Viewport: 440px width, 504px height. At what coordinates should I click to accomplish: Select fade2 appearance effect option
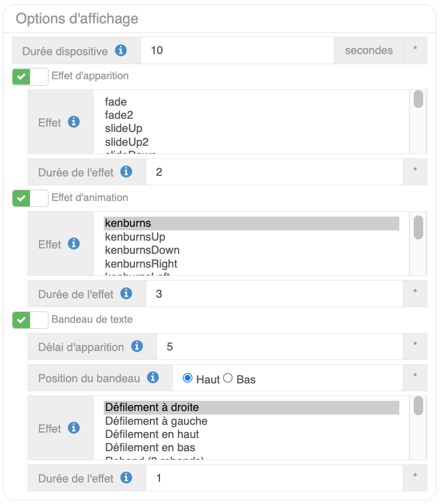click(x=119, y=115)
